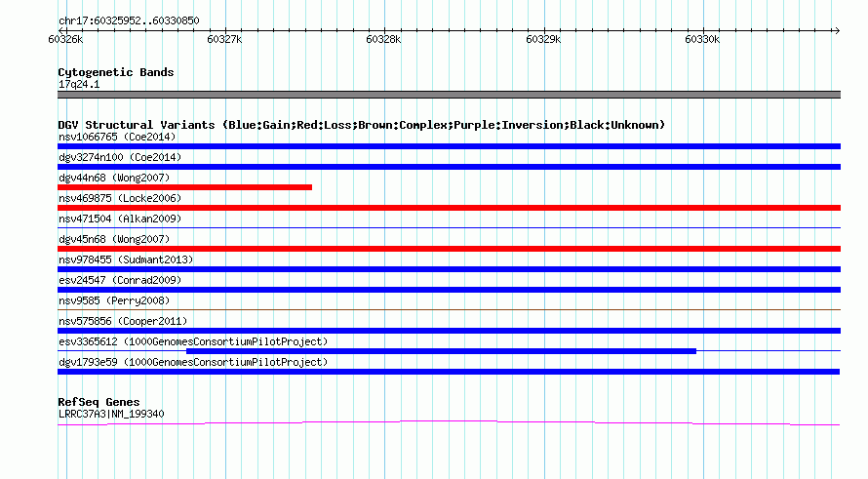
Task: Click the chr17:60325952..60330850 region label
Action: point(129,20)
